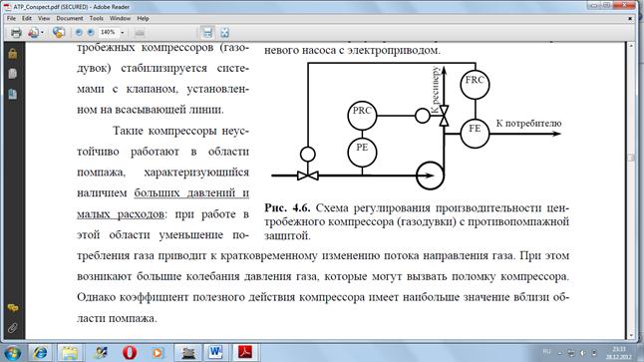Print the document using the printer icon
The image size is (644, 362).
(16, 33)
